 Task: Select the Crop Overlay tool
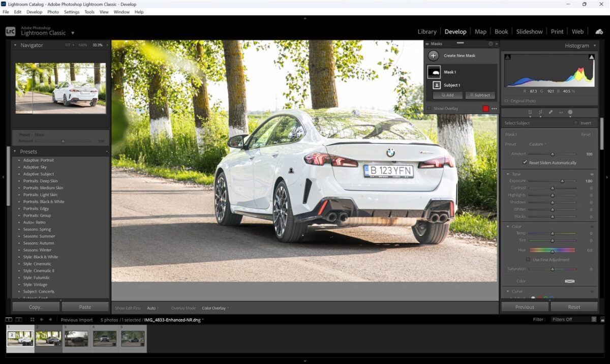click(540, 112)
